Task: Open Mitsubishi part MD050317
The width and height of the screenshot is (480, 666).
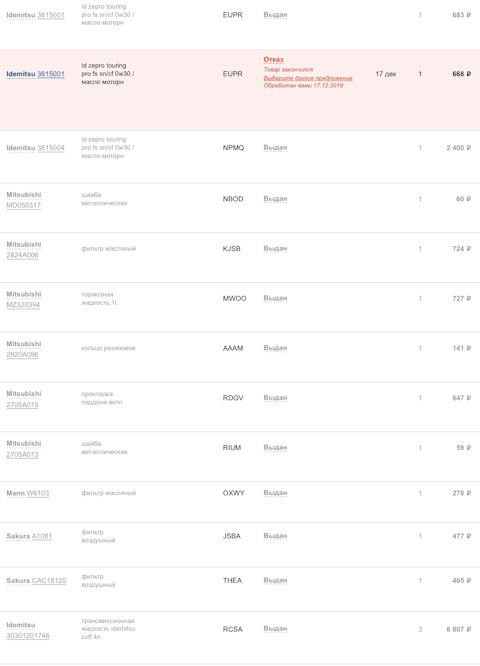Action: pyautogui.click(x=23, y=205)
